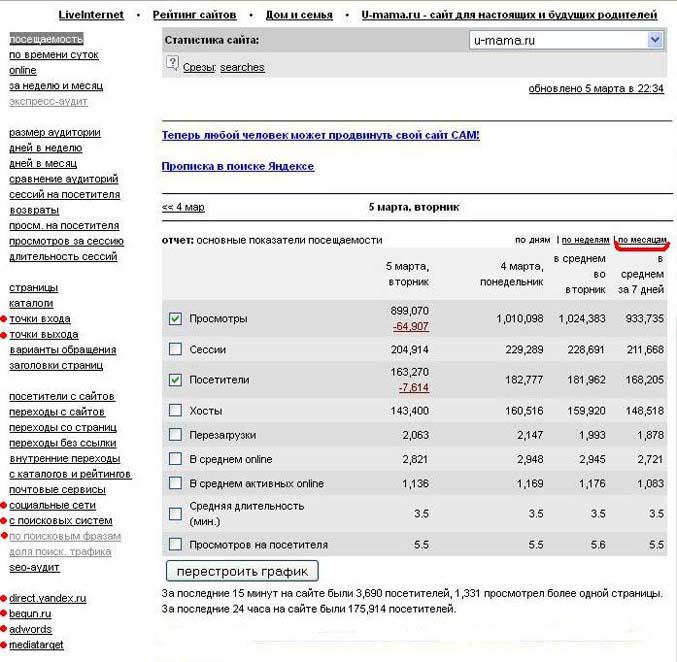Viewport: 677px width, 662px height.
Task: Open варианты обращения report
Action: coord(63,350)
